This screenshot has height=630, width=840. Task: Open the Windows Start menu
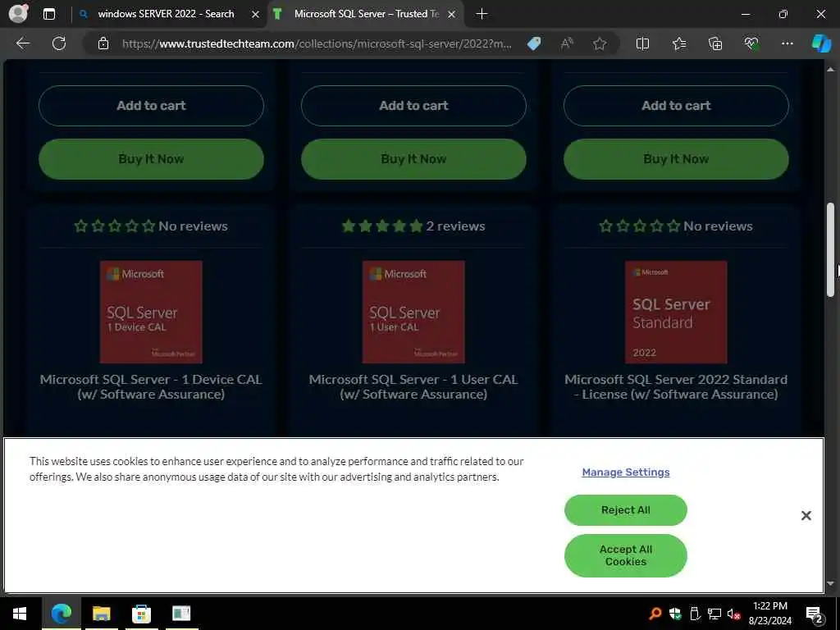coord(20,614)
